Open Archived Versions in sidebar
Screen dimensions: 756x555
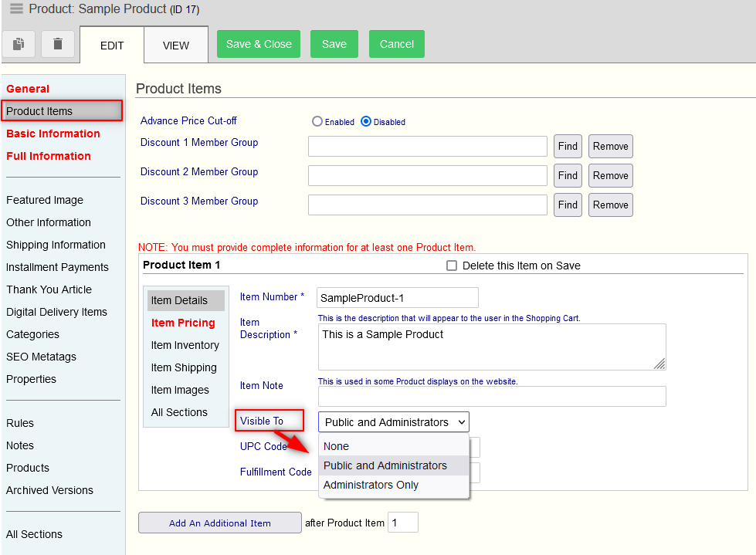pyautogui.click(x=49, y=490)
